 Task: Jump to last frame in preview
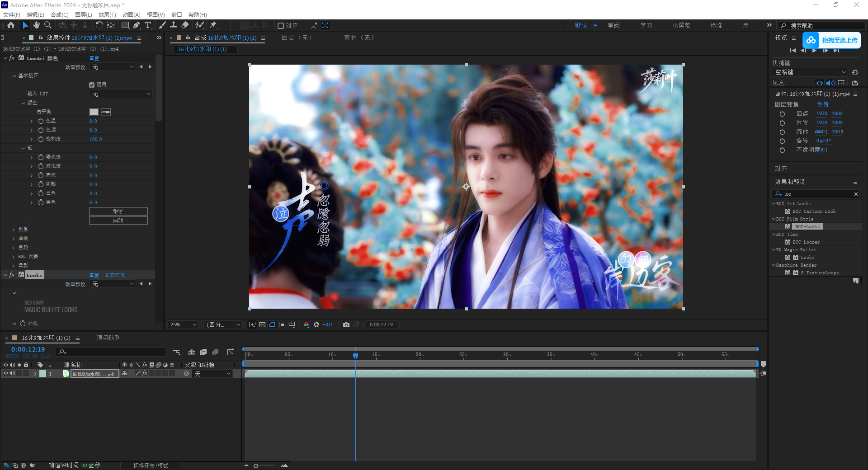[836, 50]
